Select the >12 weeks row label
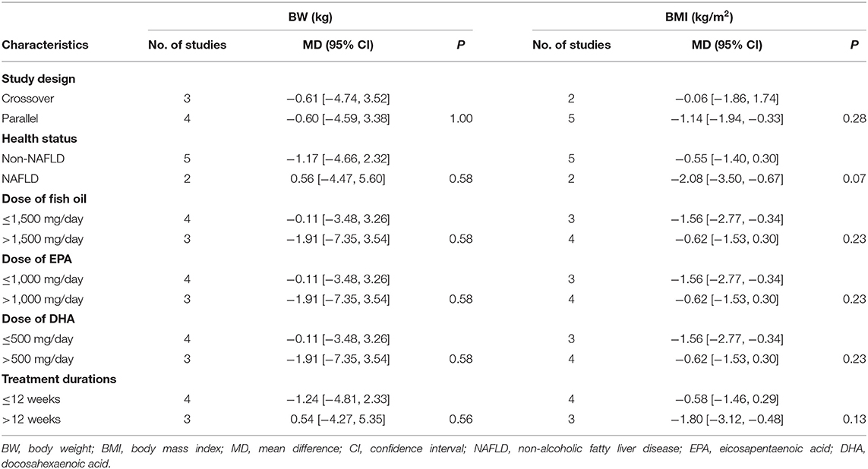 (x=31, y=418)
